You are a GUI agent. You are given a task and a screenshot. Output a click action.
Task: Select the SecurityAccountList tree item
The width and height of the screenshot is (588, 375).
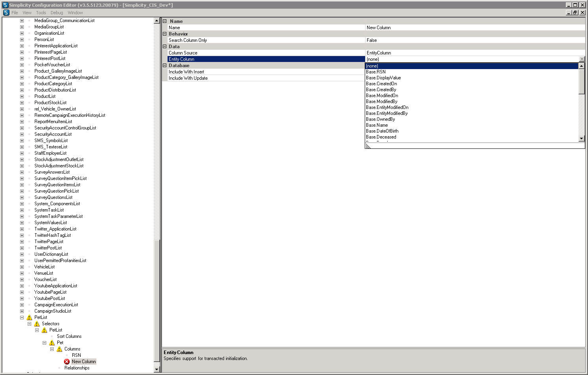(x=53, y=134)
